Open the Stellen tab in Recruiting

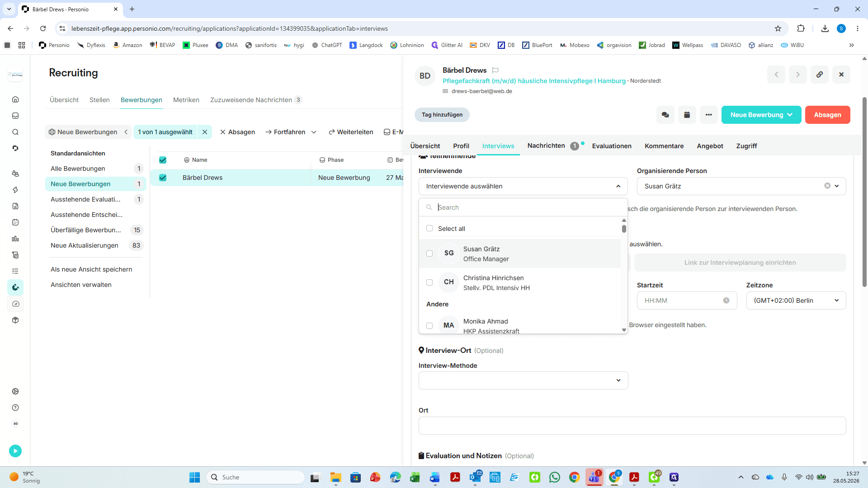[x=99, y=100]
